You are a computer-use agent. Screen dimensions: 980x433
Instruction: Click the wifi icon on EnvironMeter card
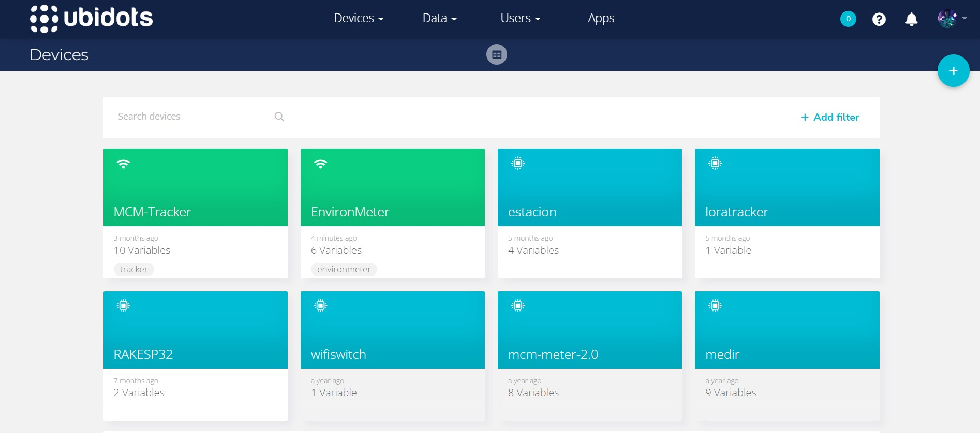click(x=320, y=164)
